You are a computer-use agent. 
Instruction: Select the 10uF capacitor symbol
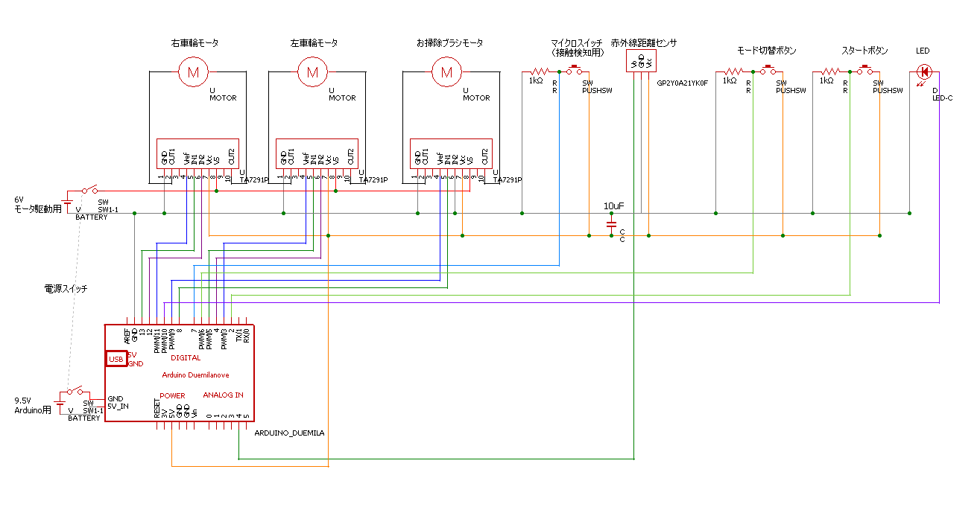click(x=612, y=223)
